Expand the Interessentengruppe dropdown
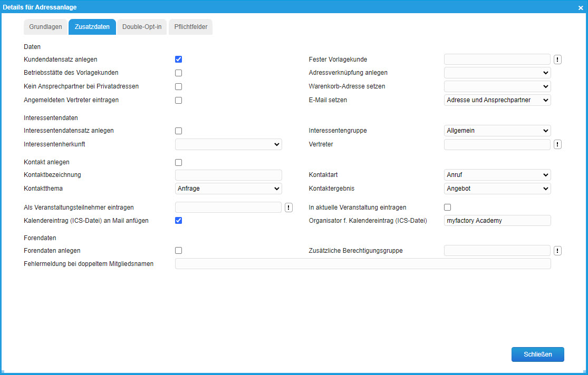This screenshot has height=375, width=588. point(497,131)
